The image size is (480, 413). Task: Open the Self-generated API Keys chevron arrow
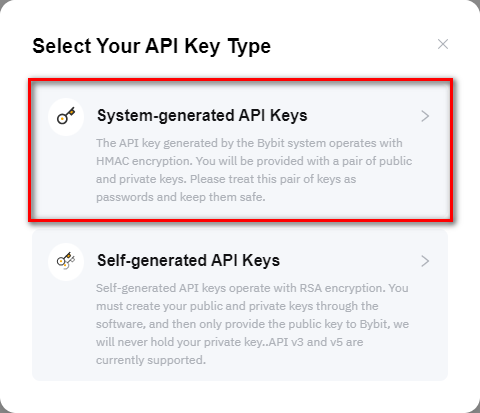425,261
